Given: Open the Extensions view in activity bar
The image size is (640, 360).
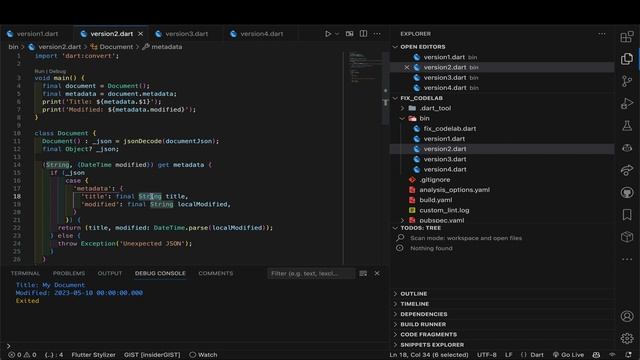Looking at the screenshot, I should pos(627,37).
